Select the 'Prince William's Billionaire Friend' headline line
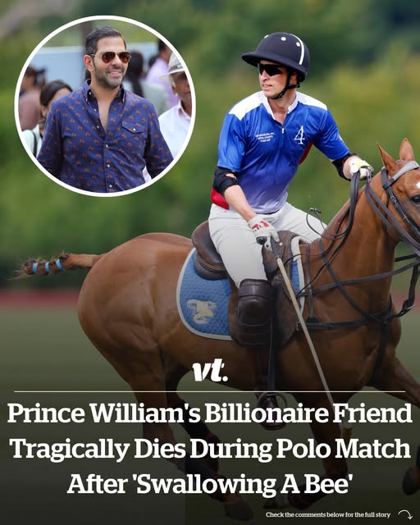 (210, 413)
